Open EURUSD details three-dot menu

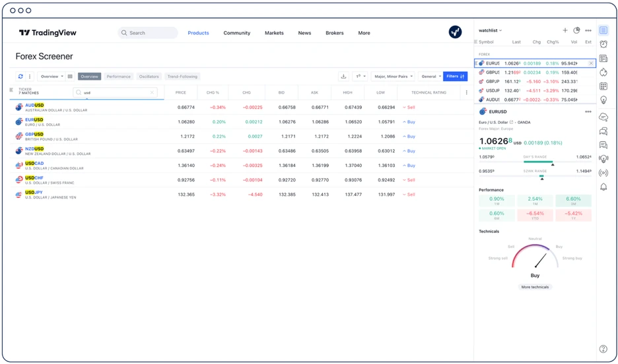click(588, 111)
